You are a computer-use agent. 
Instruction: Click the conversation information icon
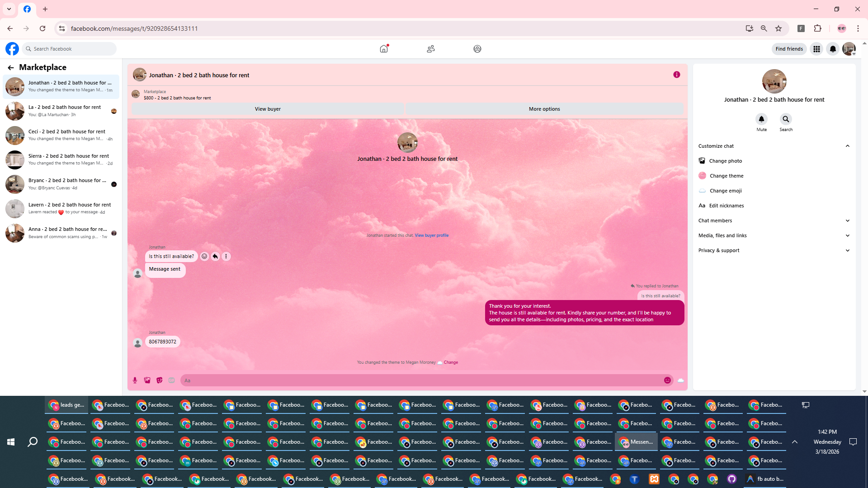tap(676, 75)
